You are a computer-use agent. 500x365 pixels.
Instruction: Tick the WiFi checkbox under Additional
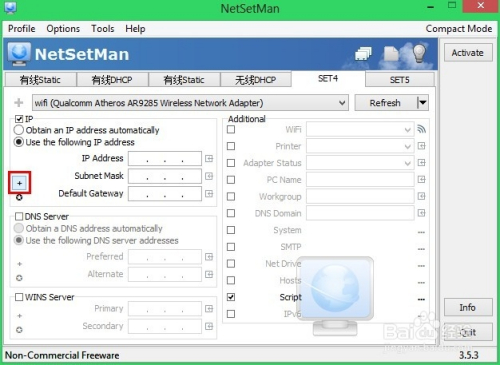click(x=231, y=129)
